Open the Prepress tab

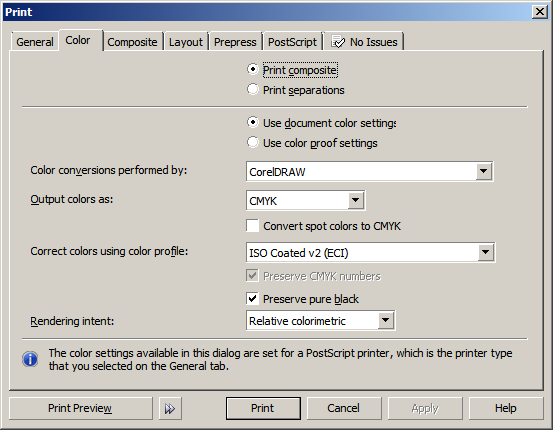pos(235,42)
